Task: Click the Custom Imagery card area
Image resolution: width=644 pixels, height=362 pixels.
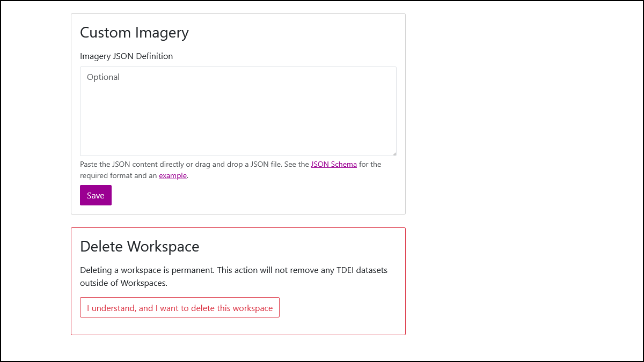Action: pyautogui.click(x=238, y=113)
